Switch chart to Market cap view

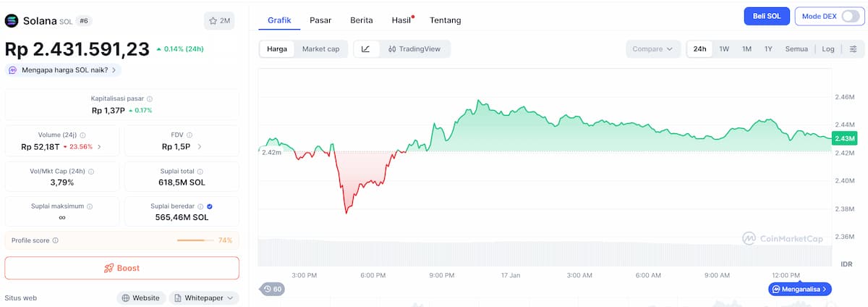coord(320,49)
